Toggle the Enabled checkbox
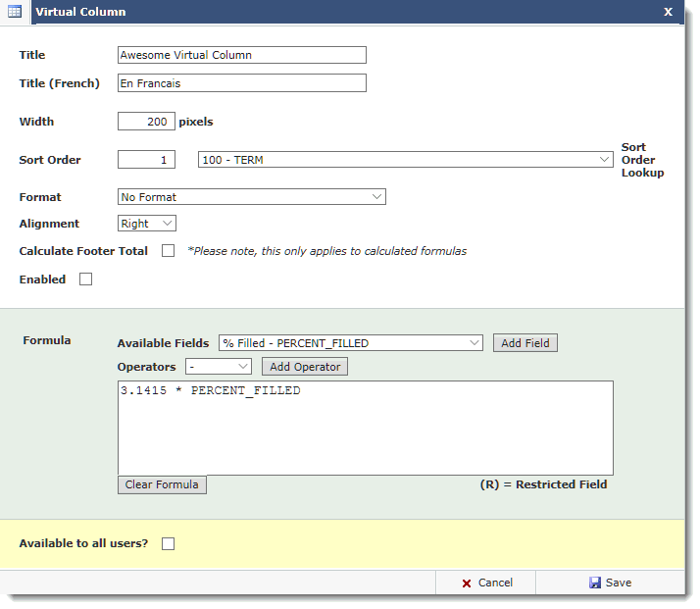Image resolution: width=700 pixels, height=609 pixels. tap(85, 279)
